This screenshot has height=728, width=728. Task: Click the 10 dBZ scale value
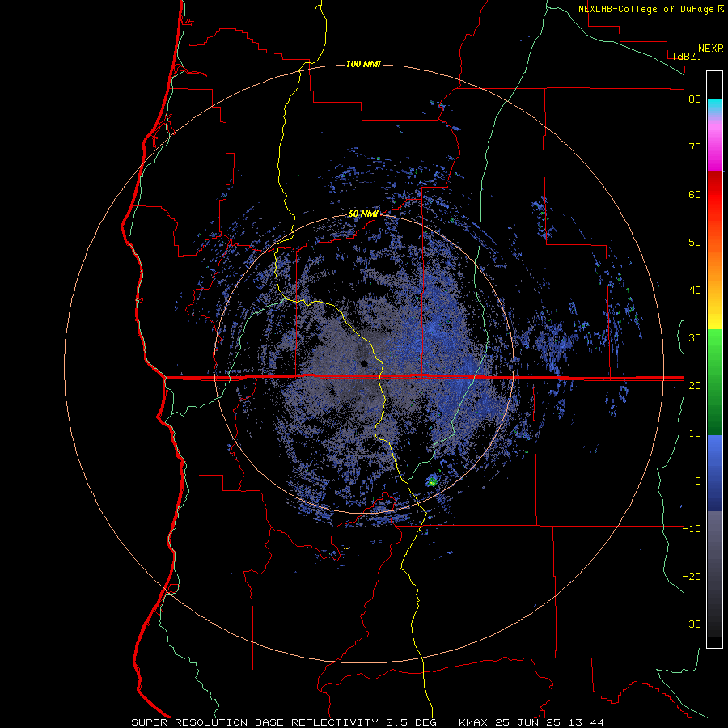pyautogui.click(x=695, y=434)
